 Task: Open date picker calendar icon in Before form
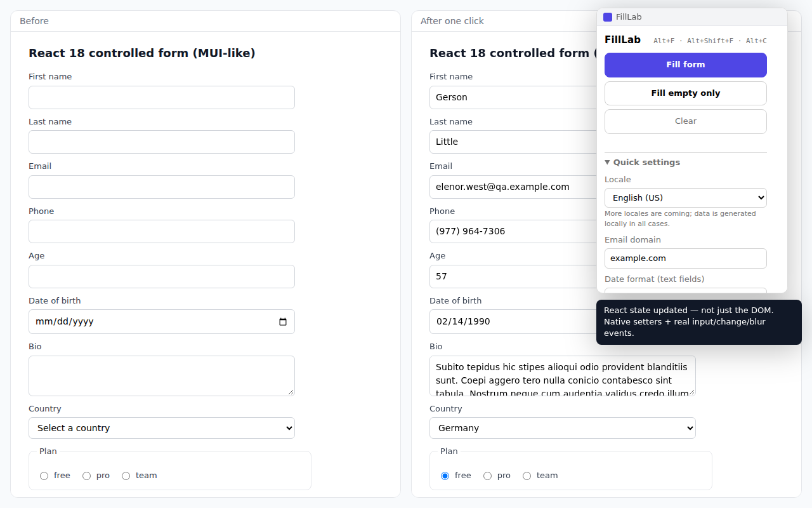[x=283, y=322]
